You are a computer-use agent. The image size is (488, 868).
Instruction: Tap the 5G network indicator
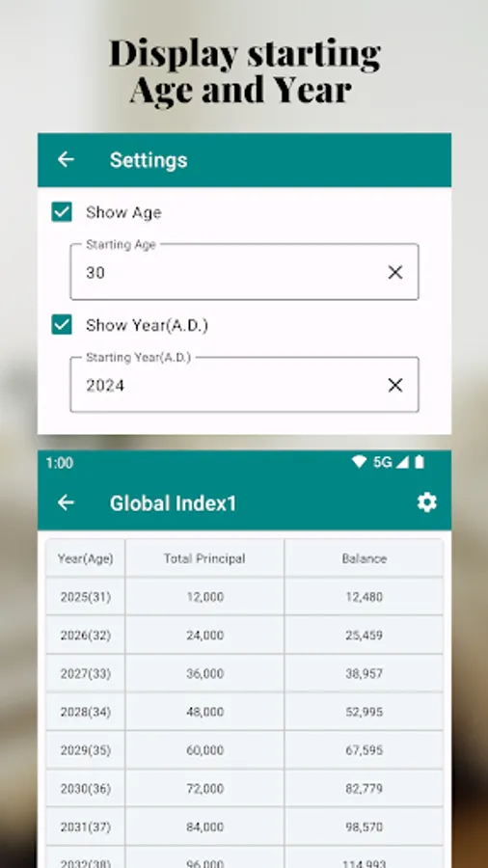pos(382,462)
